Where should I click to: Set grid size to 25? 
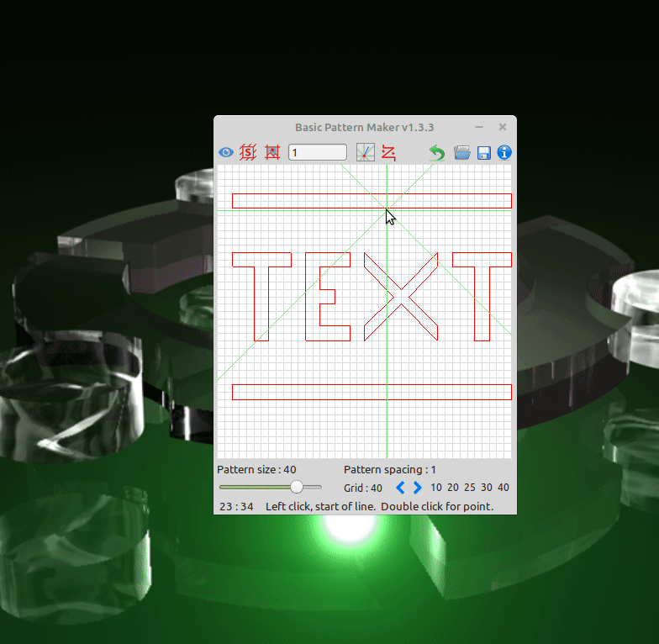(470, 488)
